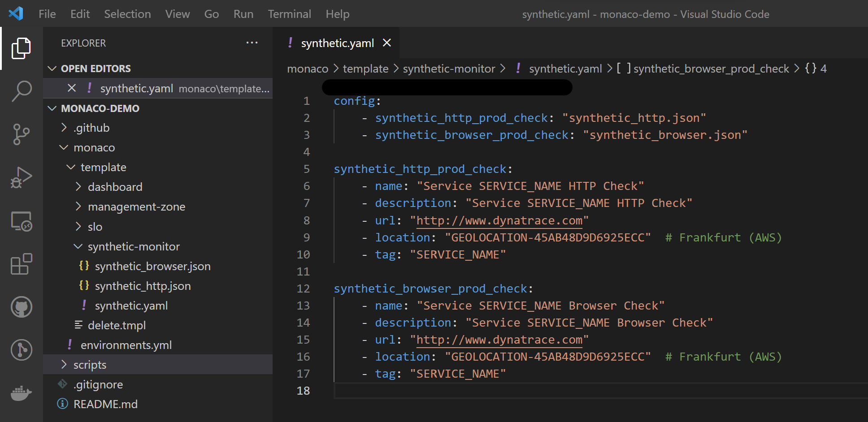Image resolution: width=868 pixels, height=422 pixels.
Task: Switch to the synthetic.yaml editor tab
Action: (x=338, y=43)
